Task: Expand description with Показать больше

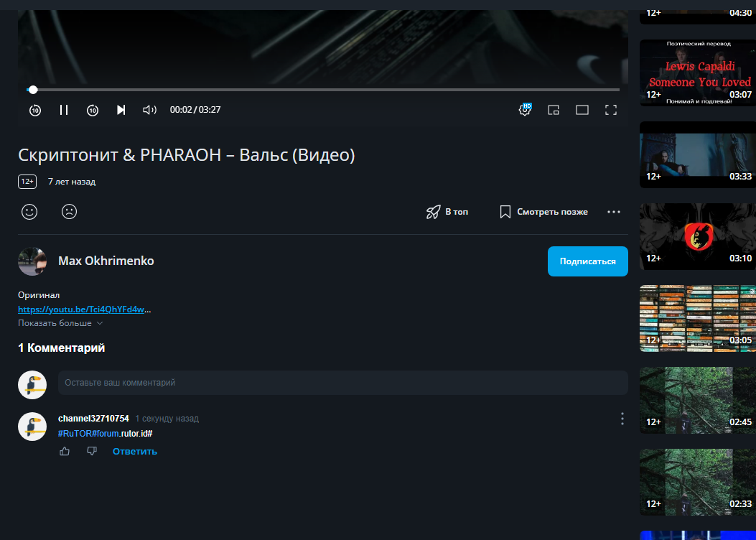Action: (x=60, y=323)
